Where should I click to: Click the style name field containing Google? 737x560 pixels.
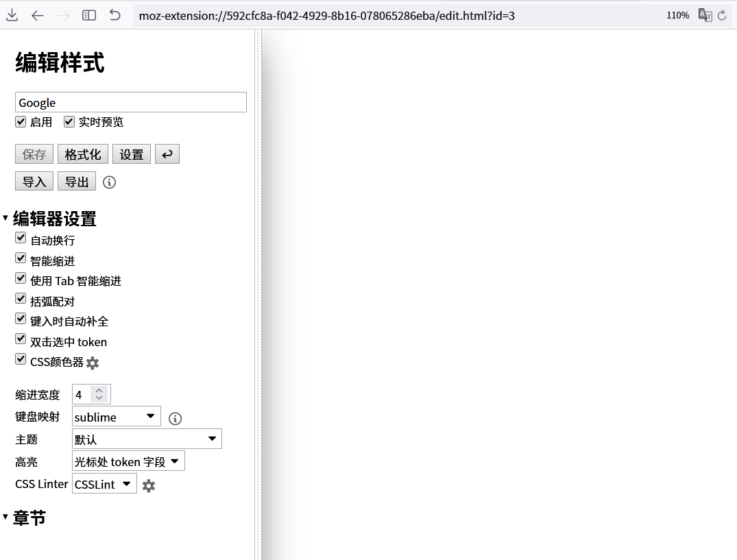pos(131,102)
